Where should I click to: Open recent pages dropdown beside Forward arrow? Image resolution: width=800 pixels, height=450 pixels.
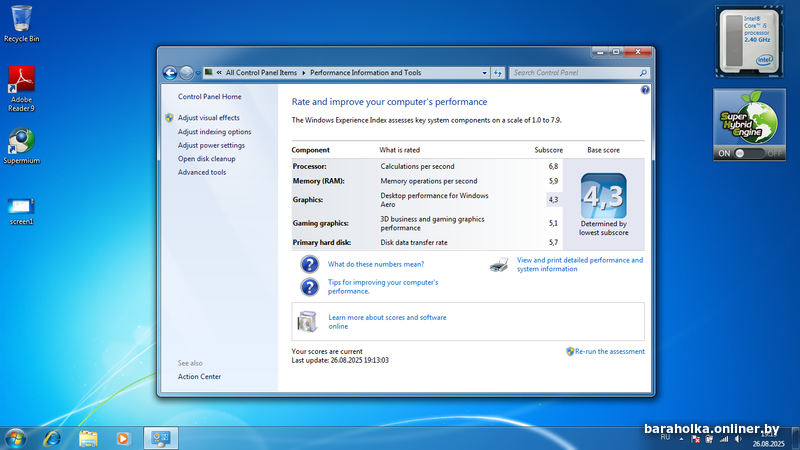[x=198, y=73]
